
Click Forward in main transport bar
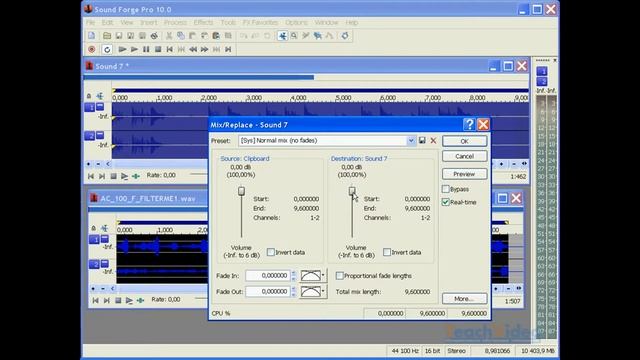click(x=204, y=49)
